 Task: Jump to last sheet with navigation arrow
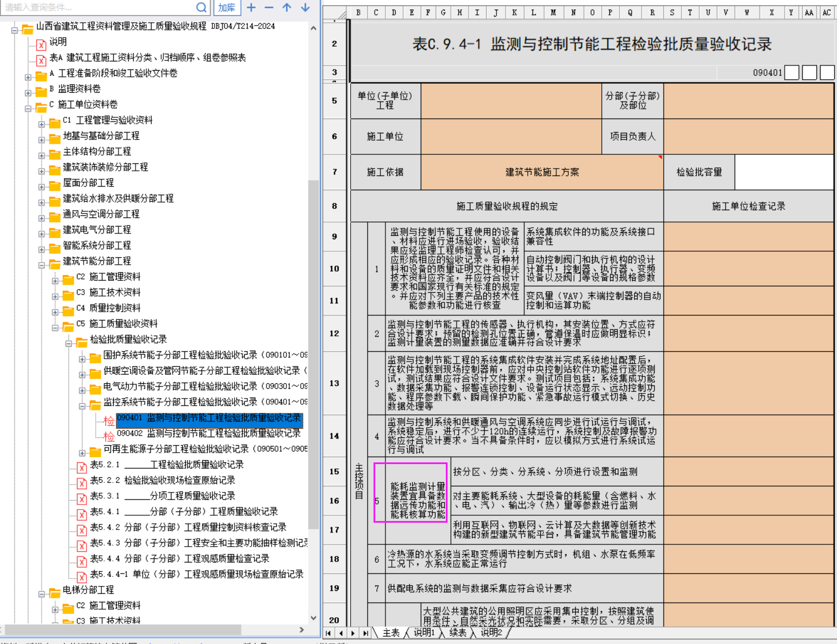[365, 633]
